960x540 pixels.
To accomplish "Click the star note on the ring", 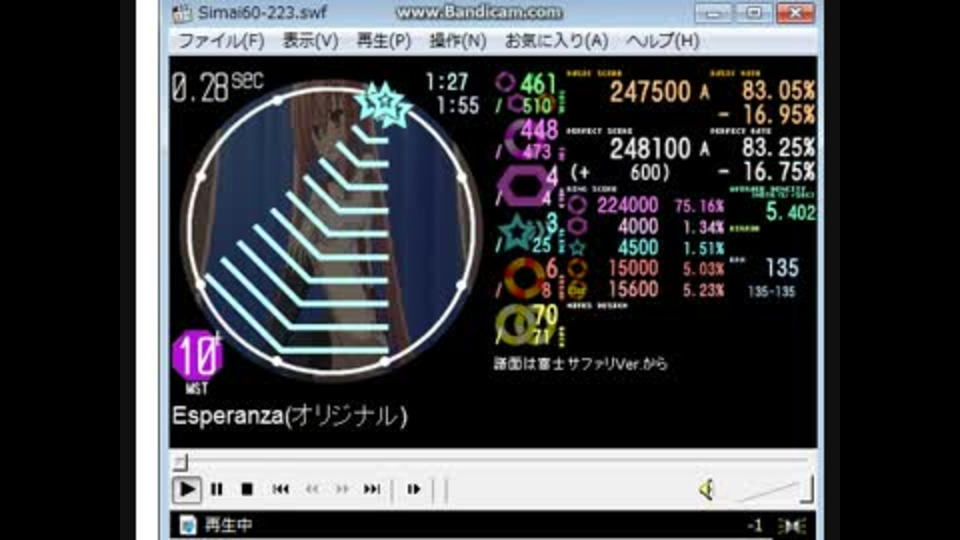I will [x=384, y=104].
